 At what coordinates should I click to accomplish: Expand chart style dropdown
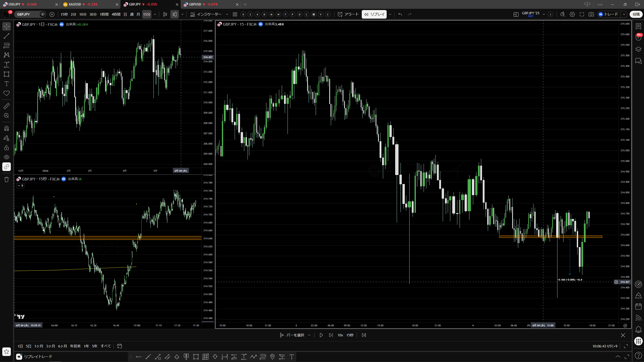[x=182, y=14]
